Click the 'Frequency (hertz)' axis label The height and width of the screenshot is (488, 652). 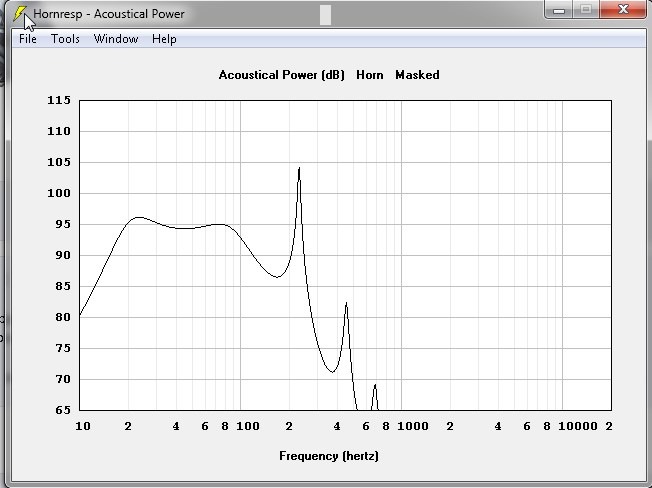click(329, 456)
